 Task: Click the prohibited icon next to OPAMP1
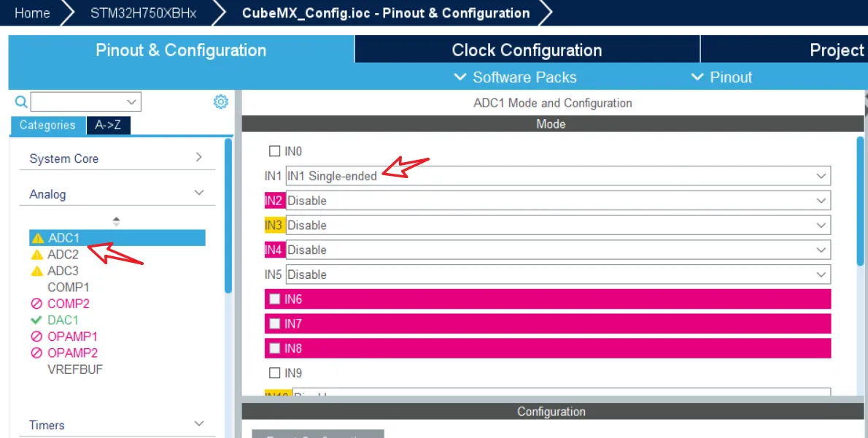coord(36,337)
